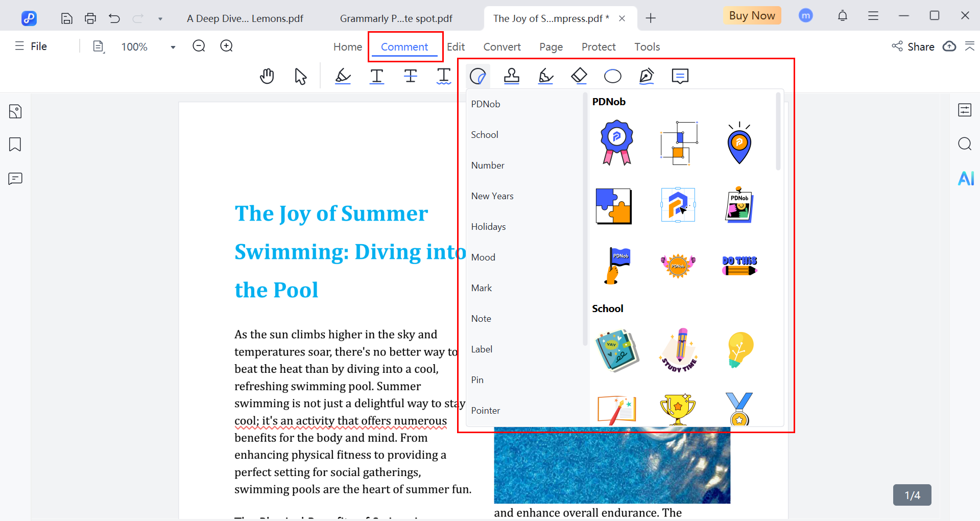Expand the quick access toolbar dropdown
Image resolution: width=980 pixels, height=521 pixels.
pos(160,19)
